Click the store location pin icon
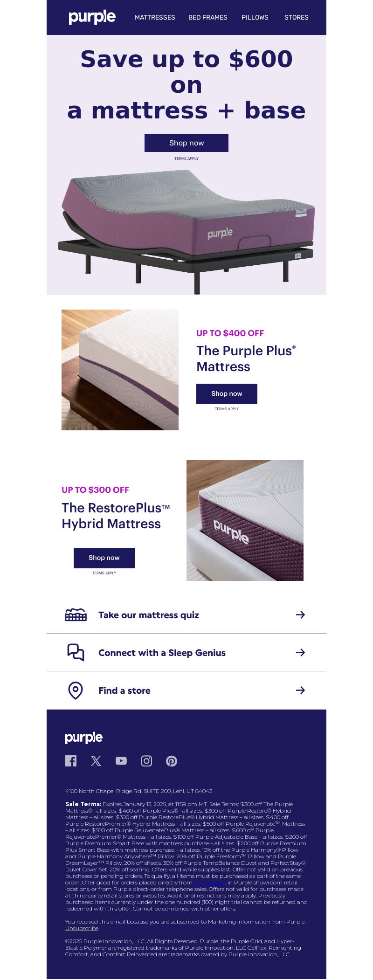Screen dimensions: 373x980 (x=76, y=690)
